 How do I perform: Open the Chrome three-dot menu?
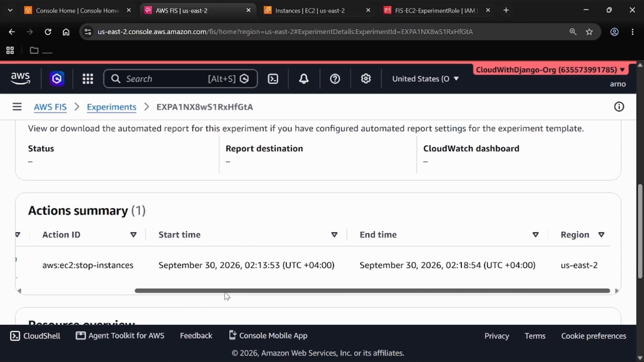(633, 32)
